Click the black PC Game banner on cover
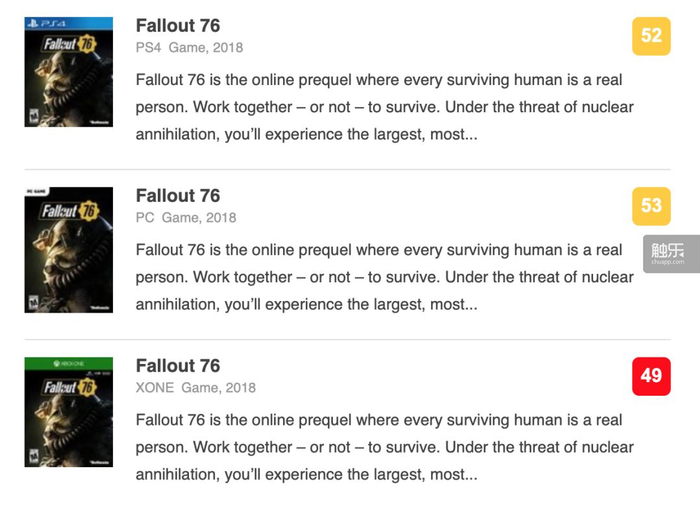 (x=68, y=191)
